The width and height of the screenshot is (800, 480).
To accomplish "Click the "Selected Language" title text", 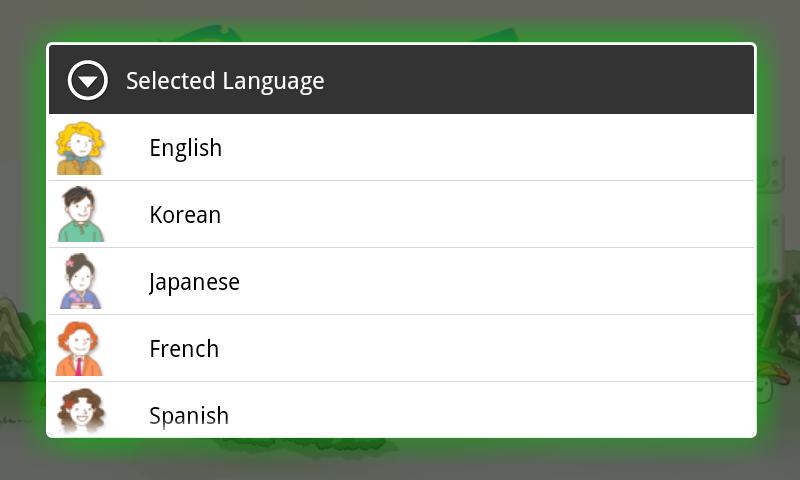I will (x=225, y=81).
